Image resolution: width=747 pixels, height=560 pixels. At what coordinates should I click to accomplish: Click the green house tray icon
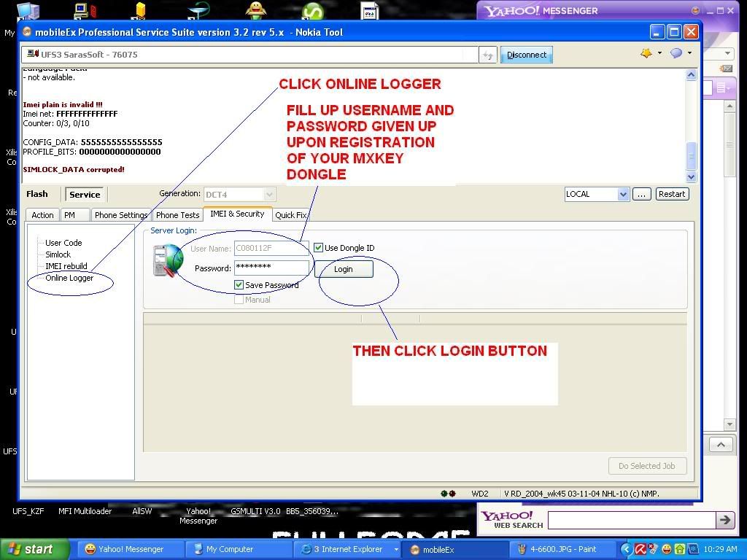tap(680, 550)
